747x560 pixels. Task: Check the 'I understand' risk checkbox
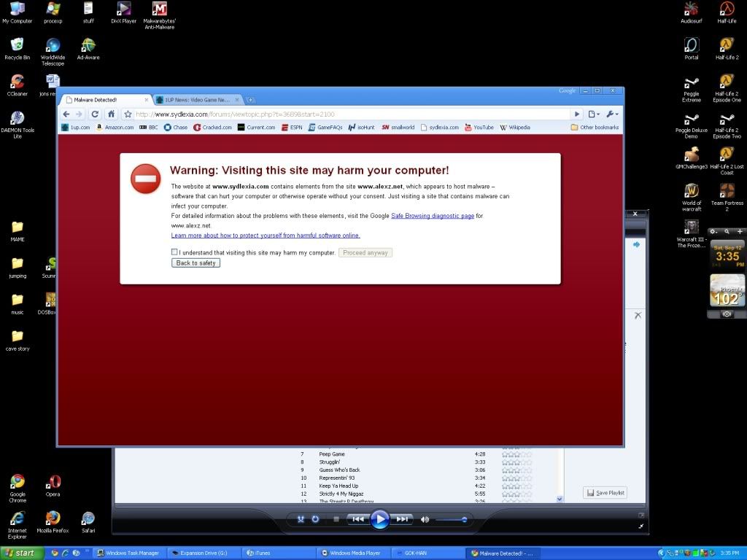click(174, 252)
